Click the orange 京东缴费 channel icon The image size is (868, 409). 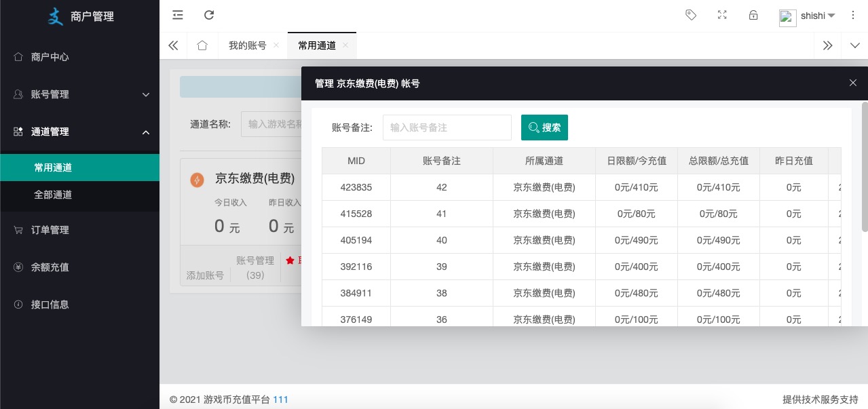click(x=196, y=180)
